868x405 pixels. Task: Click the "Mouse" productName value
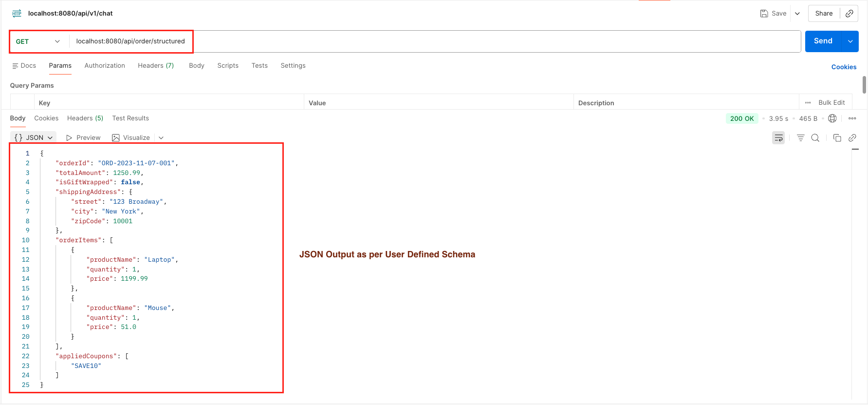tap(158, 308)
